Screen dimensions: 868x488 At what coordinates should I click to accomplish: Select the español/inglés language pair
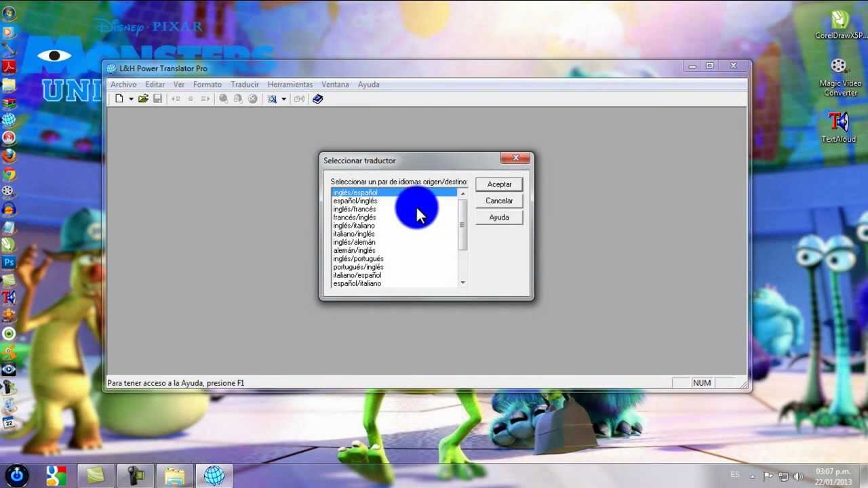point(395,201)
